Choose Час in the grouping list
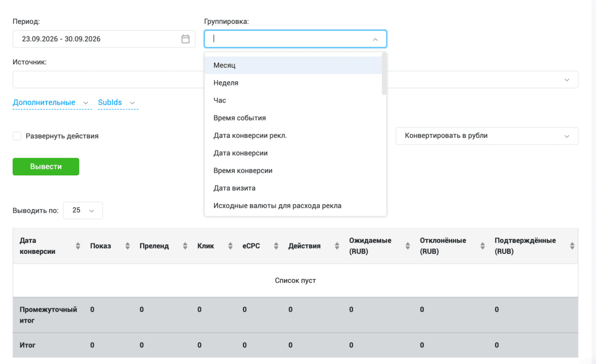The height and width of the screenshot is (364, 596). coord(293,100)
